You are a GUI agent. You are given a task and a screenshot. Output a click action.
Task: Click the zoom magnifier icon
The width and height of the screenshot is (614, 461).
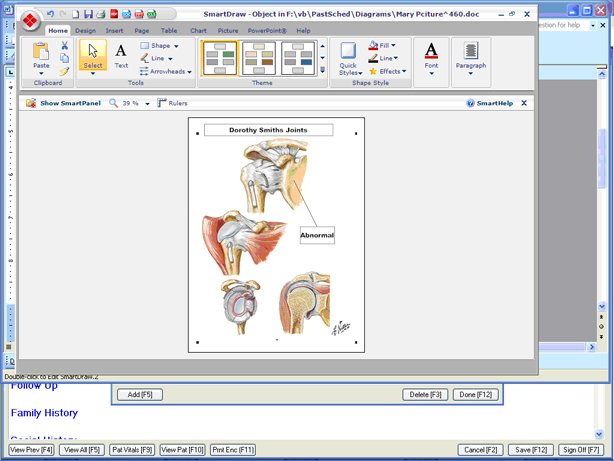pyautogui.click(x=113, y=103)
